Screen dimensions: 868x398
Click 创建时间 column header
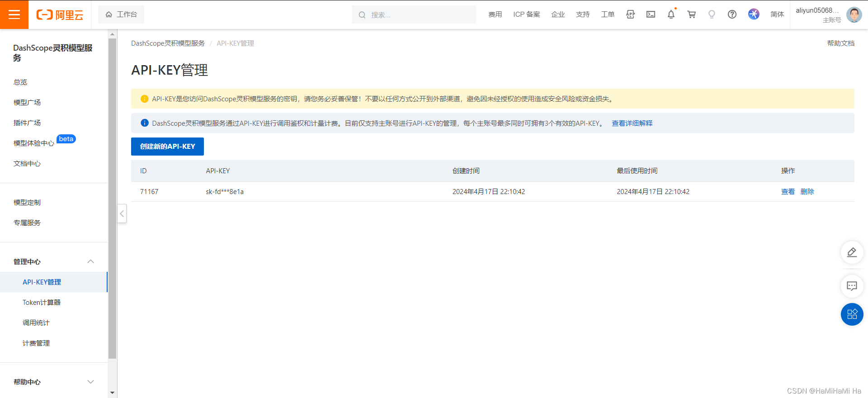[466, 171]
